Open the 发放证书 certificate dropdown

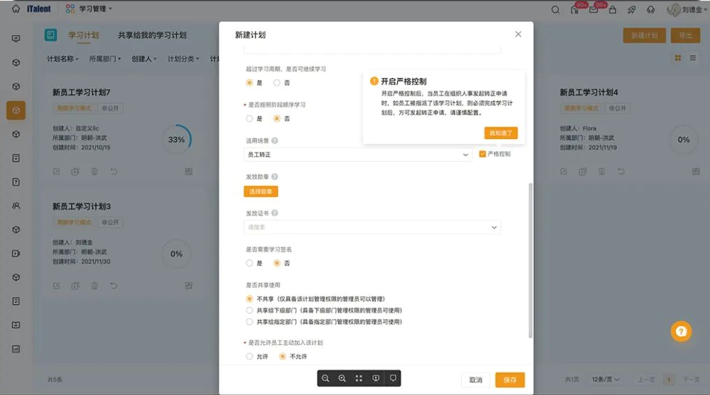coord(372,227)
